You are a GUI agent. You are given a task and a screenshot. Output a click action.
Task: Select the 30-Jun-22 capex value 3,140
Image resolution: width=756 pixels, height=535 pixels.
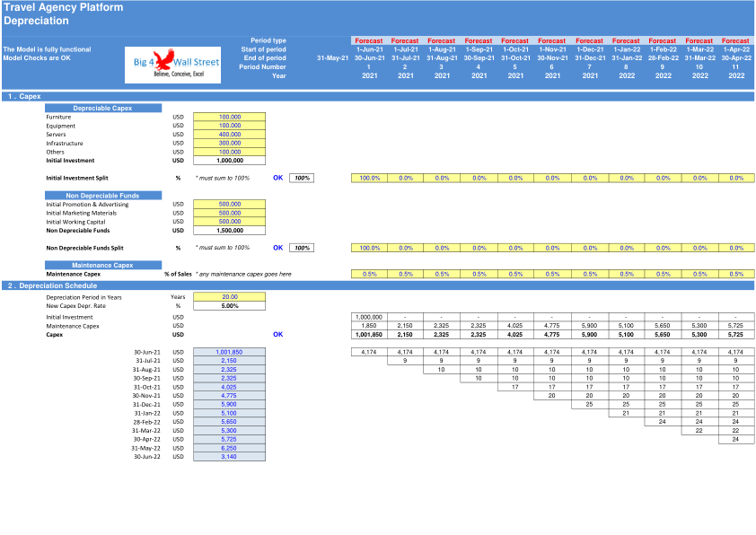pyautogui.click(x=230, y=456)
